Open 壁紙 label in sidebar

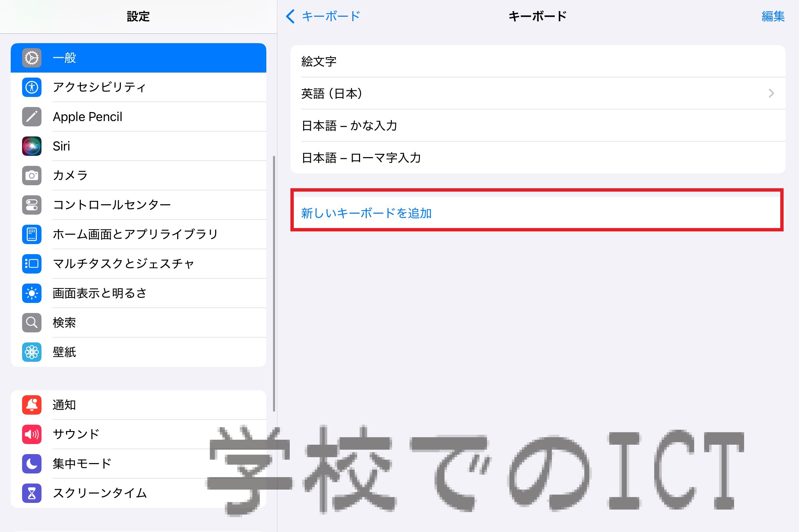[64, 352]
